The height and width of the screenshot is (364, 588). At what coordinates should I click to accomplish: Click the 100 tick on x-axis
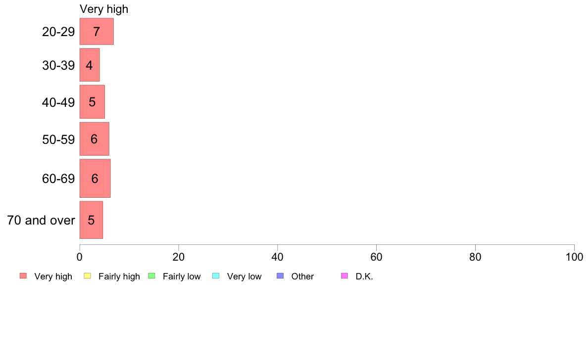pyautogui.click(x=574, y=257)
